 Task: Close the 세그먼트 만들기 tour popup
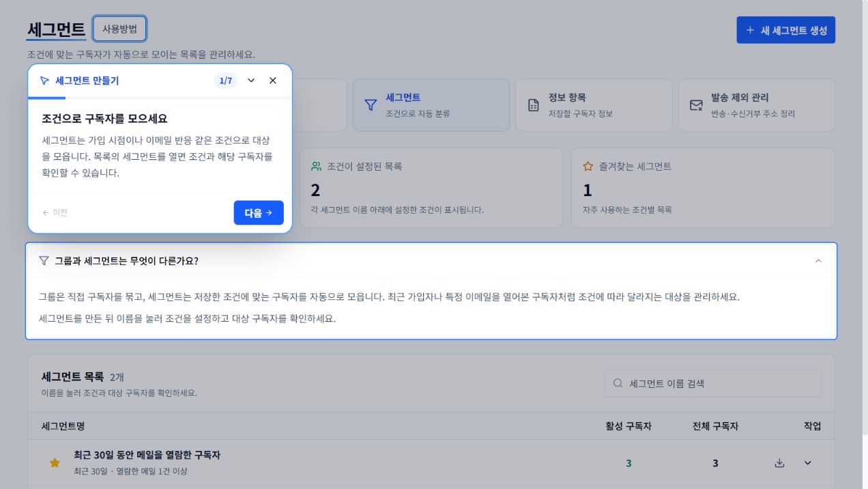tap(273, 81)
